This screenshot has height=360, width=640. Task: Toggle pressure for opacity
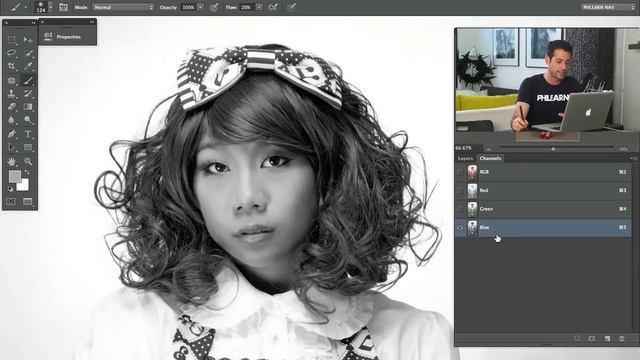tap(214, 7)
